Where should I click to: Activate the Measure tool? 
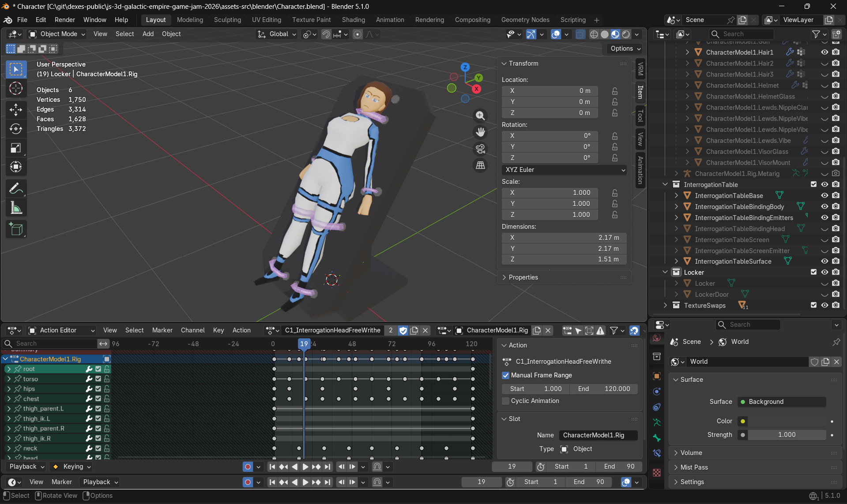(16, 208)
